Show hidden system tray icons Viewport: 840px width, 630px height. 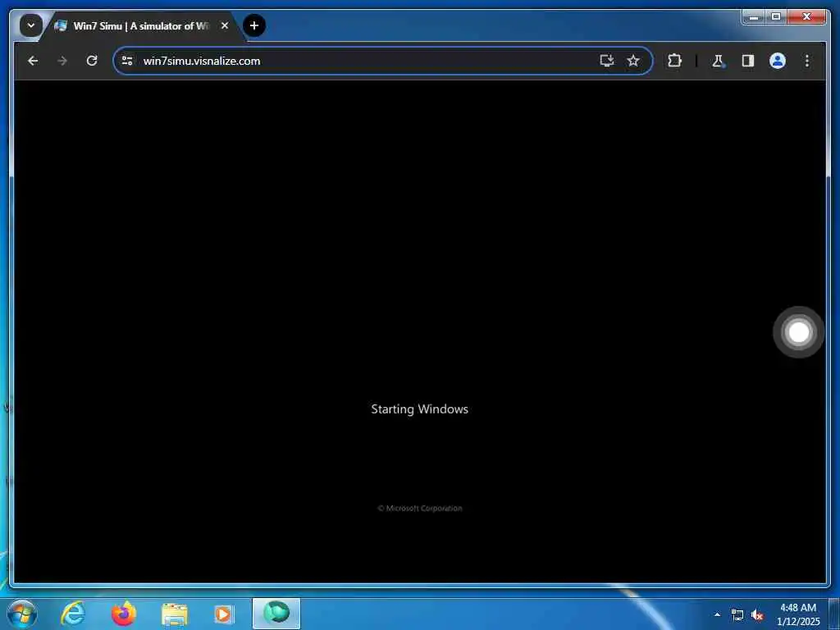pos(717,614)
